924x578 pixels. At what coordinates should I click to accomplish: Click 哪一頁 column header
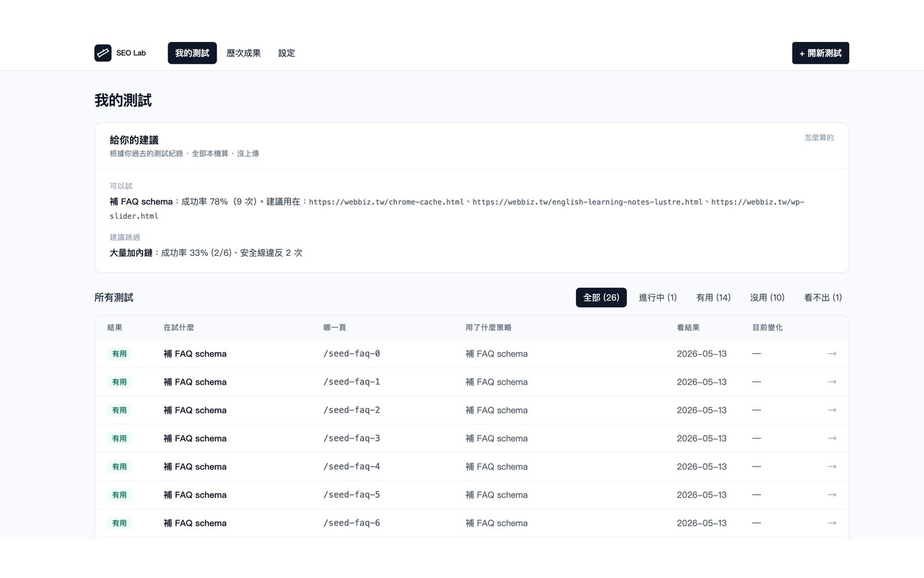tap(335, 327)
